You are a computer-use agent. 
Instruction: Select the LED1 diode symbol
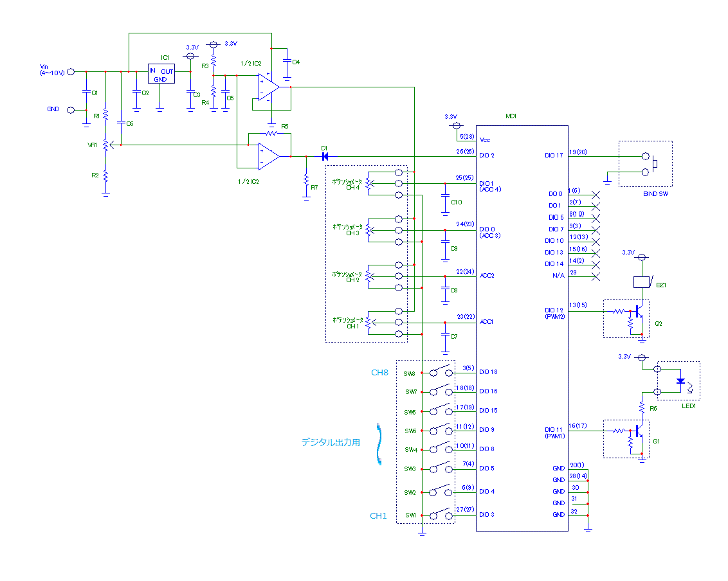coord(680,380)
